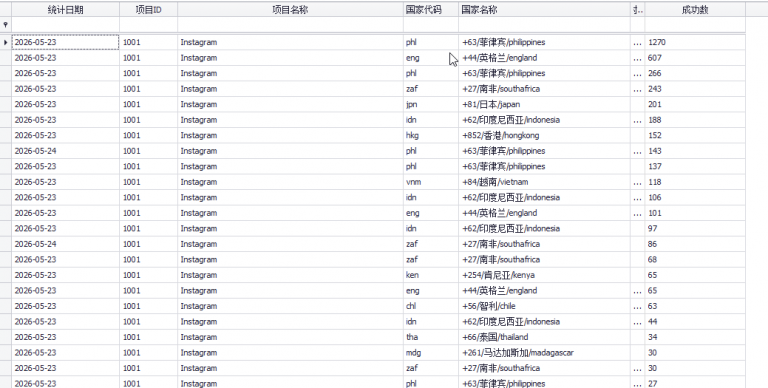
Task: Select the country code cell chl
Action: point(431,306)
